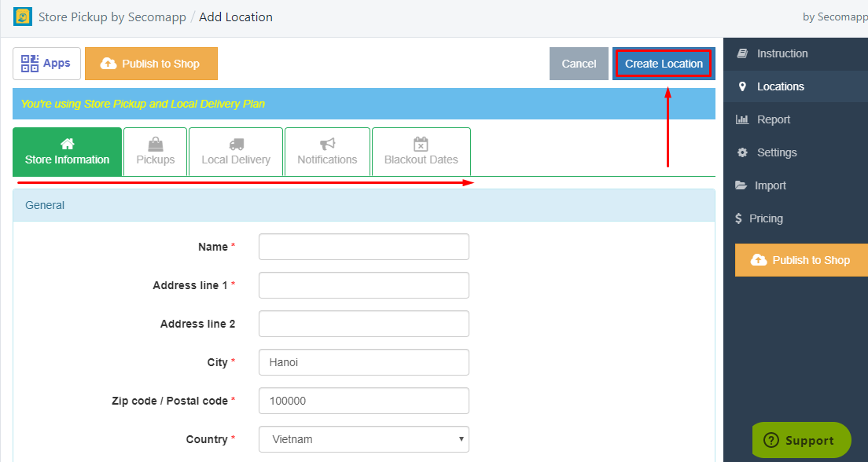The width and height of the screenshot is (868, 462).
Task: Click the book icon beside Instruction
Action: (742, 53)
